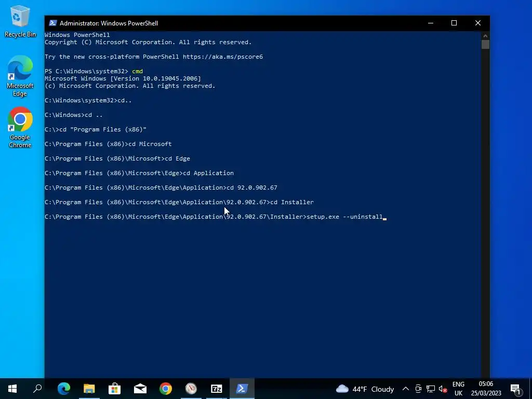Switch input language ENG UK
The height and width of the screenshot is (399, 532).
458,389
